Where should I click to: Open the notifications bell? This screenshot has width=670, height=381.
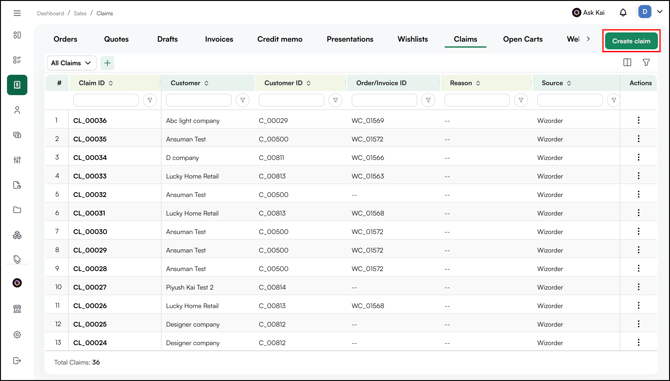[623, 13]
